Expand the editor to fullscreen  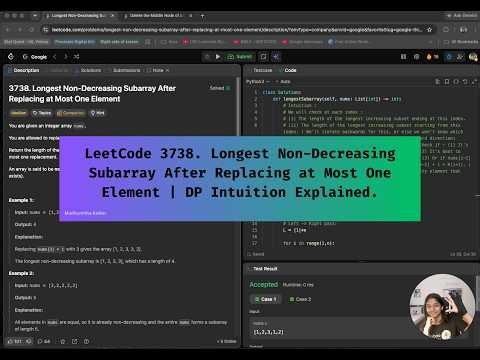(474, 82)
